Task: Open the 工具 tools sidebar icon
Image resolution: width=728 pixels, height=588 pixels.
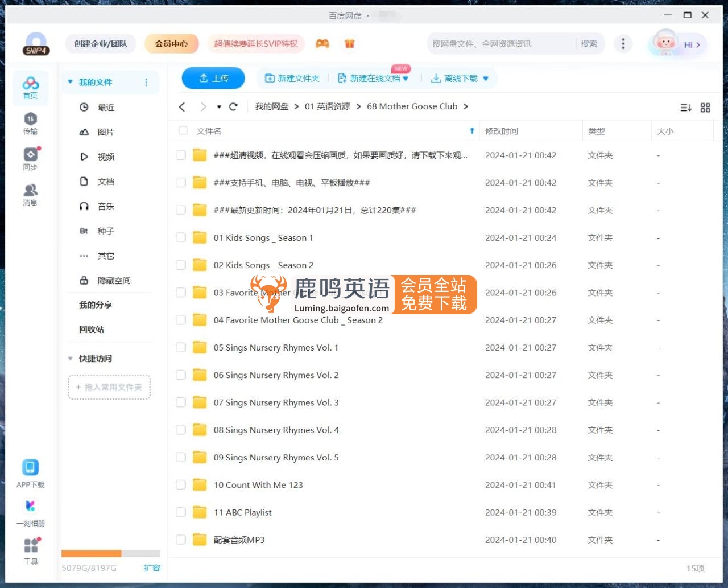Action: click(x=31, y=550)
